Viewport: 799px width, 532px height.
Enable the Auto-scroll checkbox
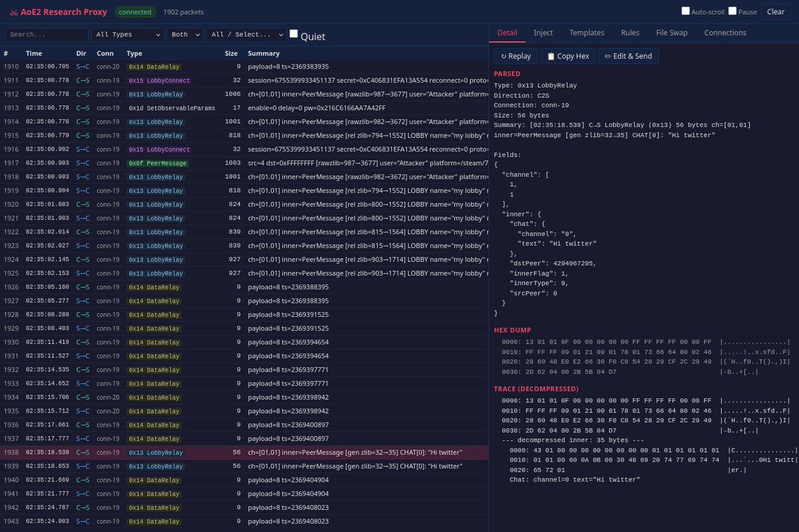pos(685,11)
